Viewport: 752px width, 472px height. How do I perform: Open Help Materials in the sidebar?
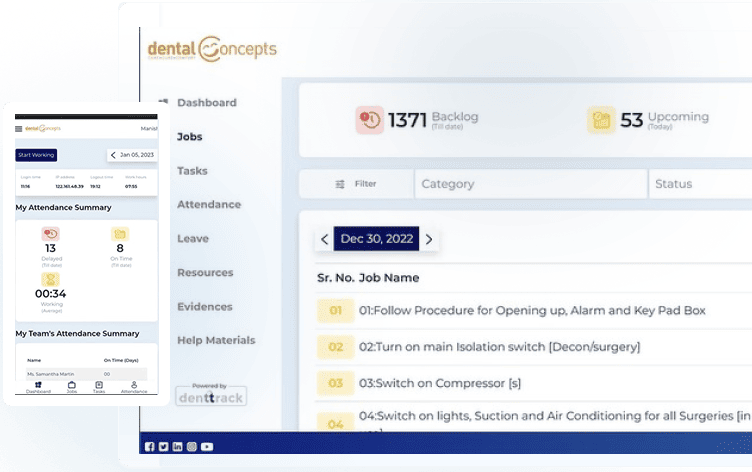216,340
